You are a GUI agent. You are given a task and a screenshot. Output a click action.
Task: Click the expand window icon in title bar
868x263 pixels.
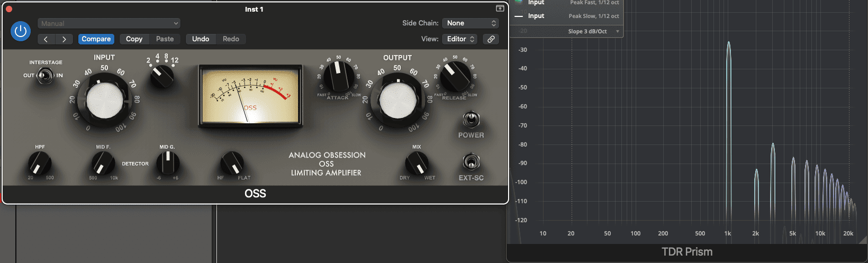(x=500, y=8)
